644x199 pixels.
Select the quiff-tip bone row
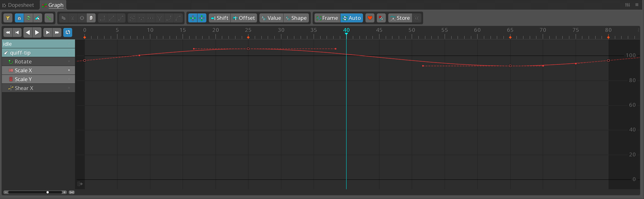click(x=38, y=53)
